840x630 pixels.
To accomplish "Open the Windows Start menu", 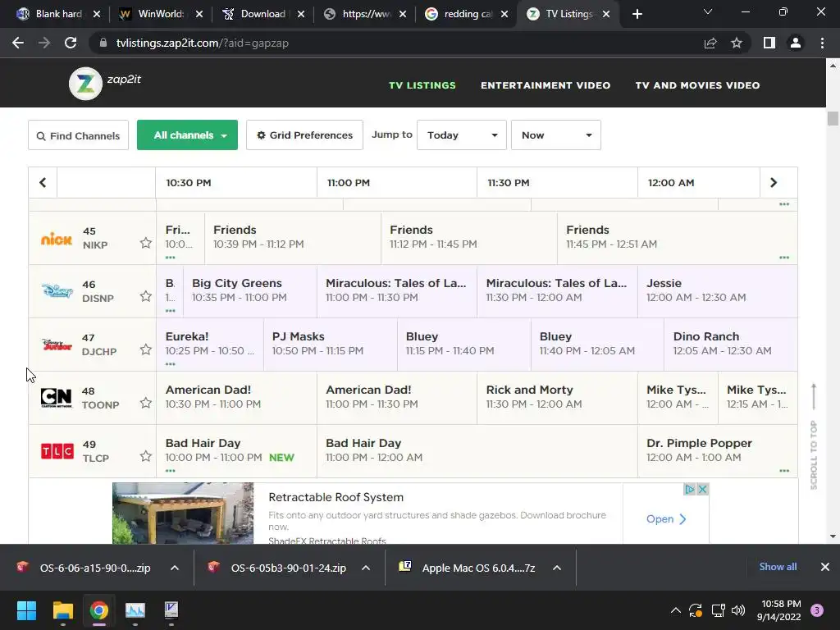I will click(26, 610).
